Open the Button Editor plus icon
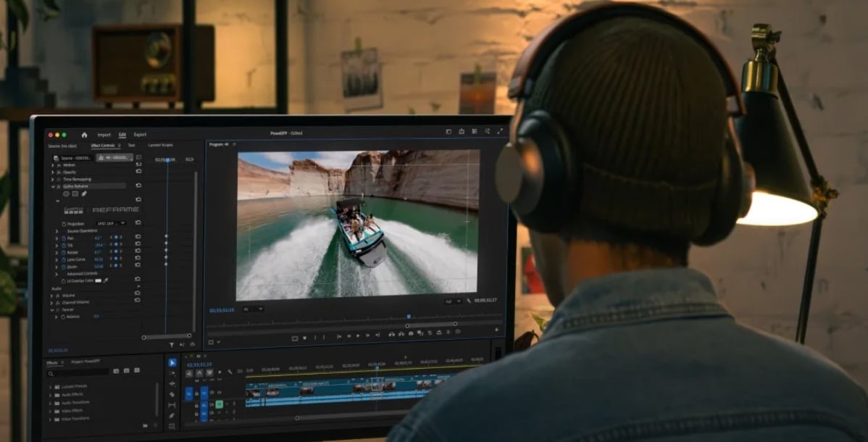Viewport: 868px width, 442px height. 496,330
